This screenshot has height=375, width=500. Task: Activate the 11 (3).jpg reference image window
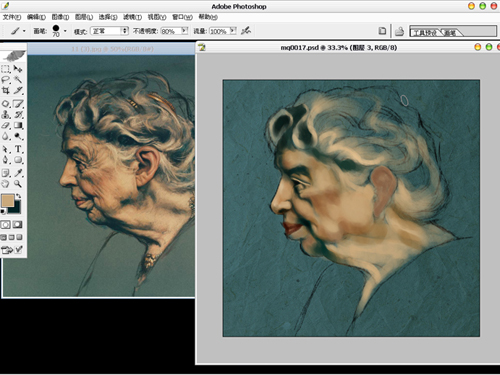[111, 49]
